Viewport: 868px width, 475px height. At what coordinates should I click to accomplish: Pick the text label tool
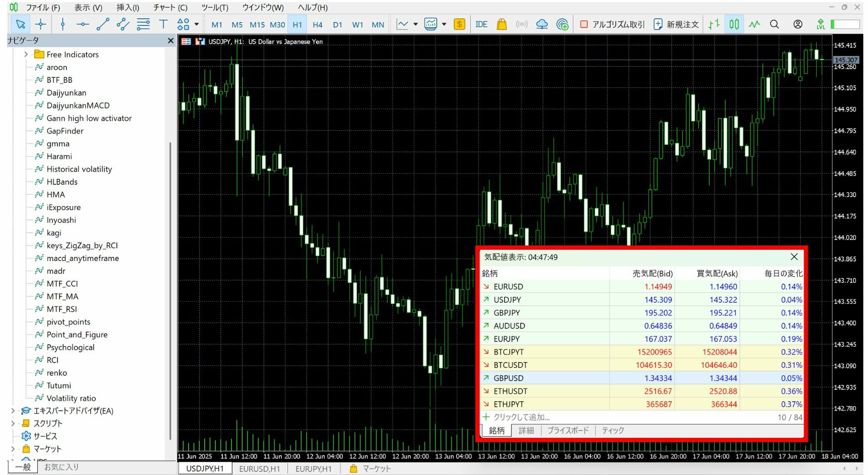(163, 24)
